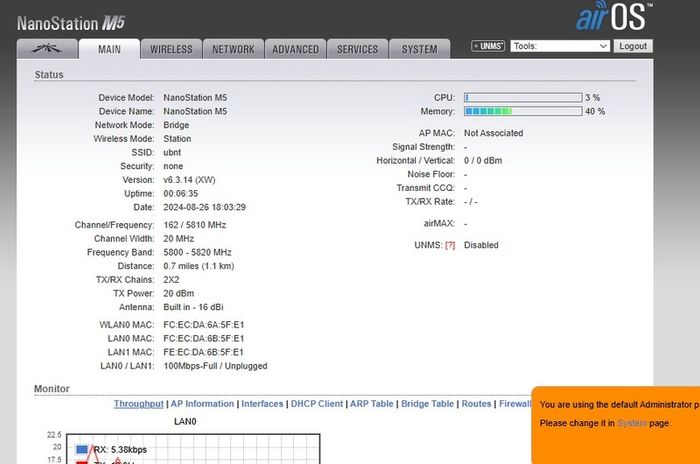
Task: Click the Logout button
Action: click(x=633, y=46)
